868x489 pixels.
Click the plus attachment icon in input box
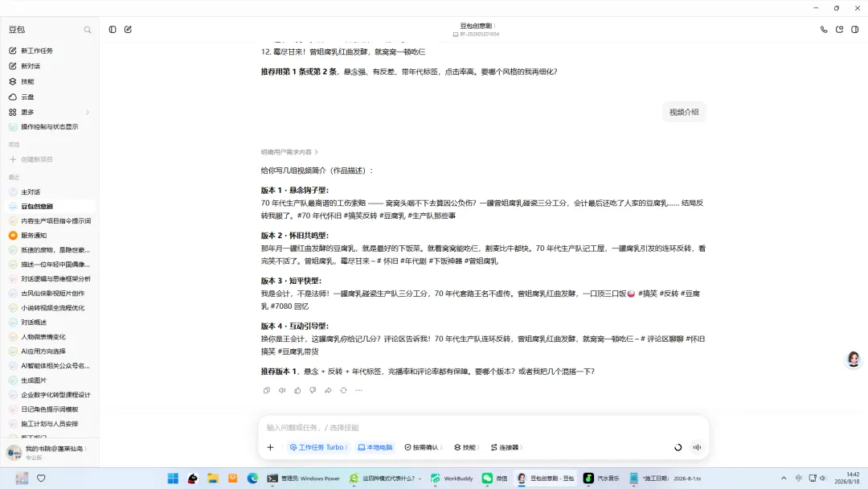[270, 447]
